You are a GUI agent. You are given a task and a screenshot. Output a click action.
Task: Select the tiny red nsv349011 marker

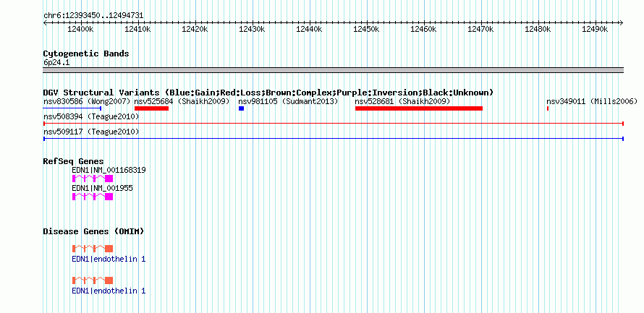[548, 108]
